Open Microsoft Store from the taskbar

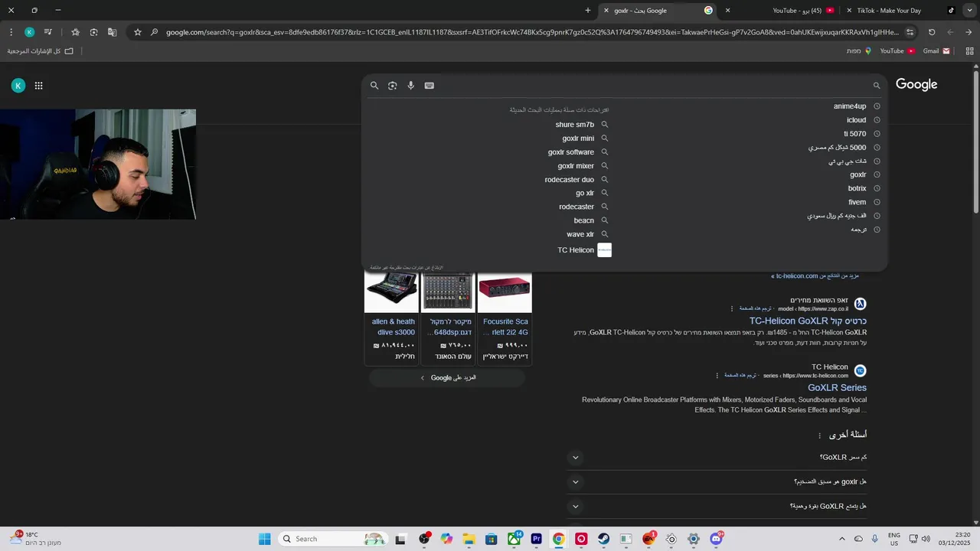click(491, 539)
